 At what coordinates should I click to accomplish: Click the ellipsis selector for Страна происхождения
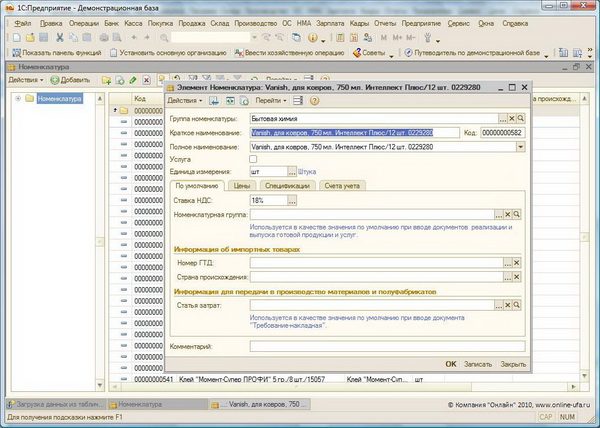click(507, 277)
